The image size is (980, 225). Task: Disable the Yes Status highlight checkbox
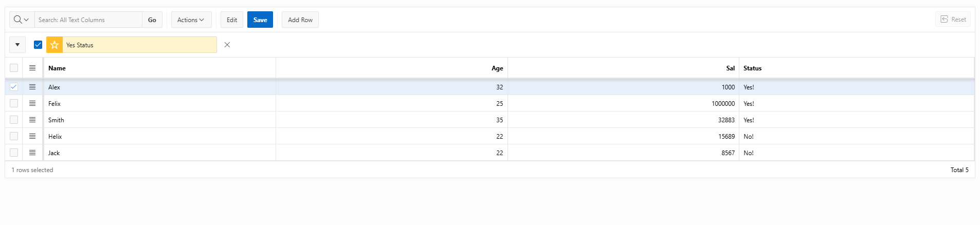(38, 45)
